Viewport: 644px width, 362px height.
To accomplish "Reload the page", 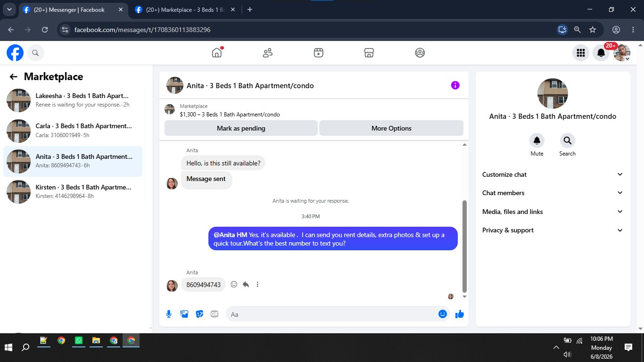I will point(45,30).
